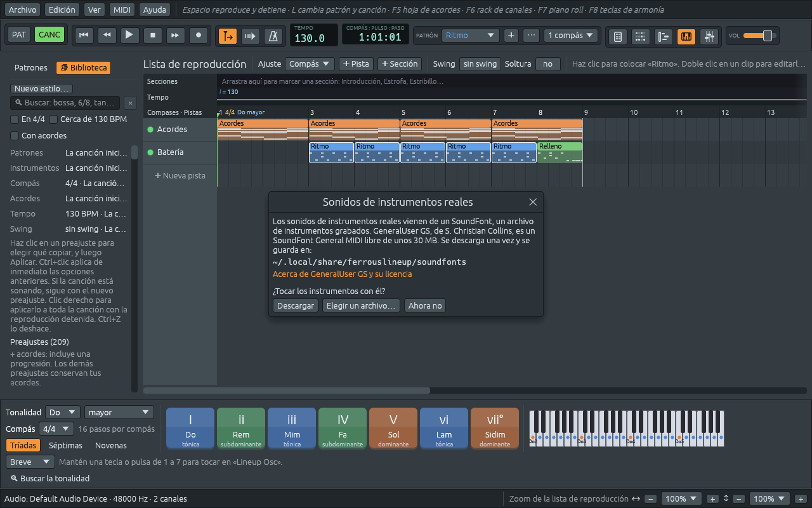Click the play button in the transport
The width and height of the screenshot is (812, 508).
129,36
